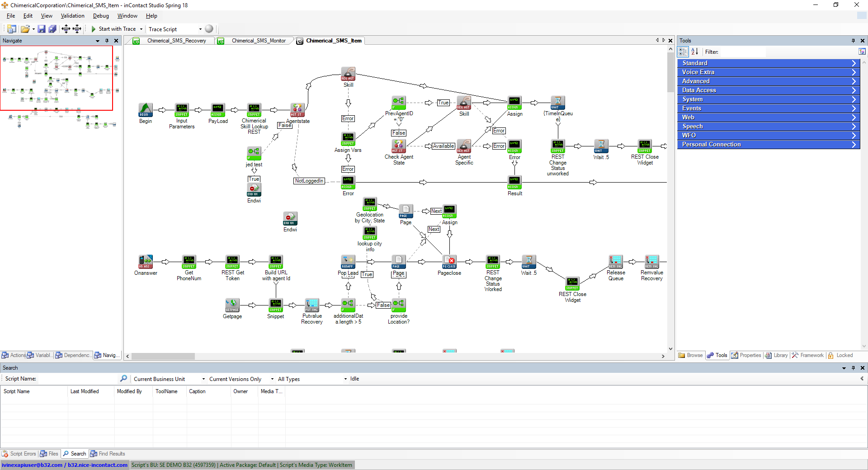Expand the Standard tools category

tap(769, 63)
